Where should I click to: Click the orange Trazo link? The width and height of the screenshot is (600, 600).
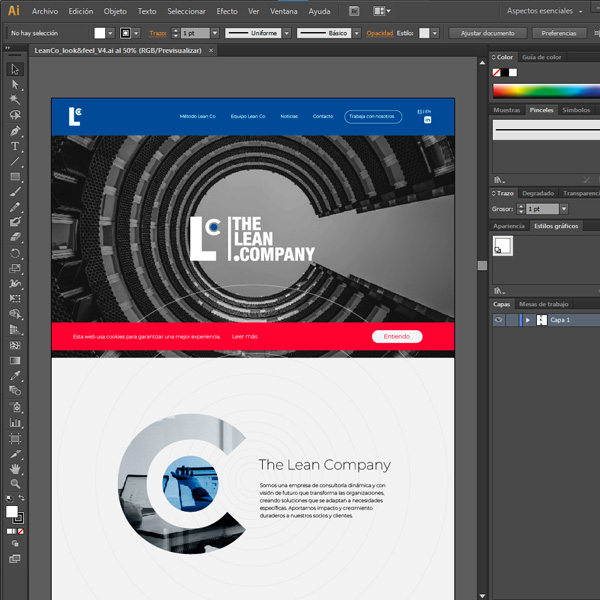[158, 33]
